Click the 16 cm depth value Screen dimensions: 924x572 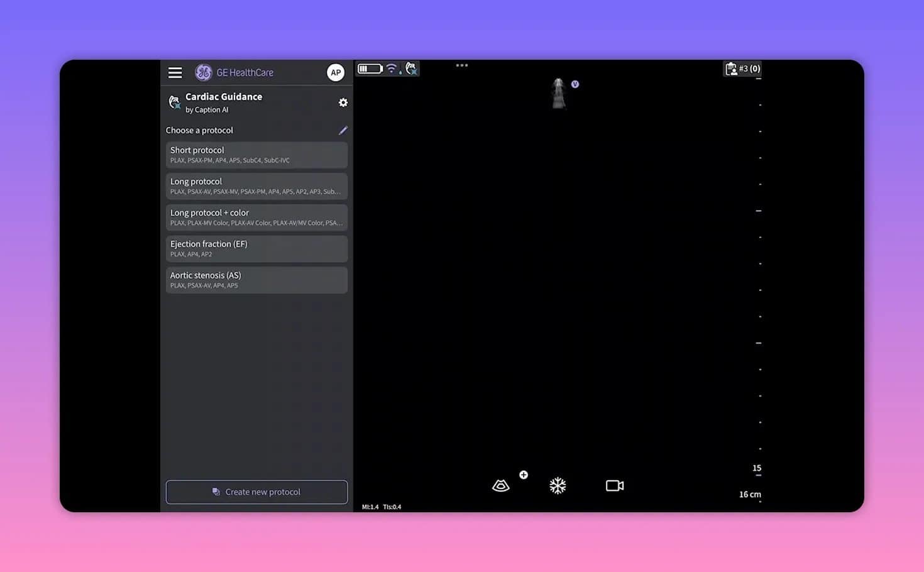(750, 494)
